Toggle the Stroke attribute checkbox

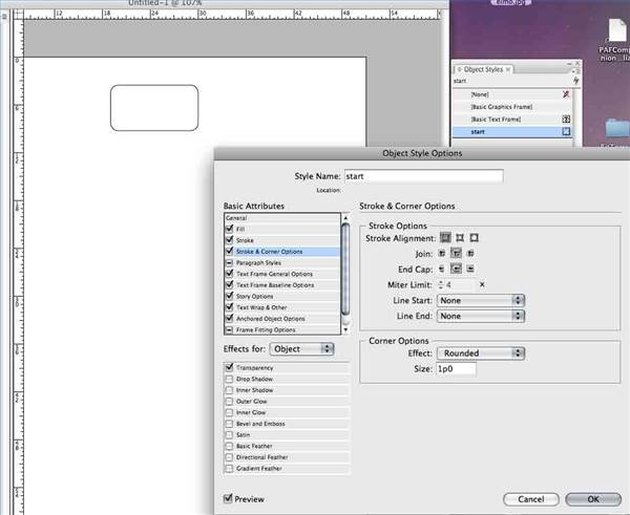pos(229,240)
